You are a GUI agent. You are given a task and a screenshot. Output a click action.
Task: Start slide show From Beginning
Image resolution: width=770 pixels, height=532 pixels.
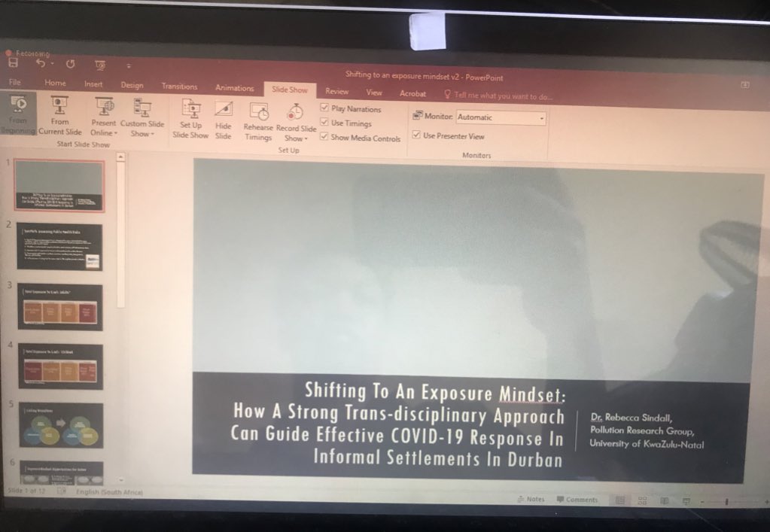click(x=18, y=114)
